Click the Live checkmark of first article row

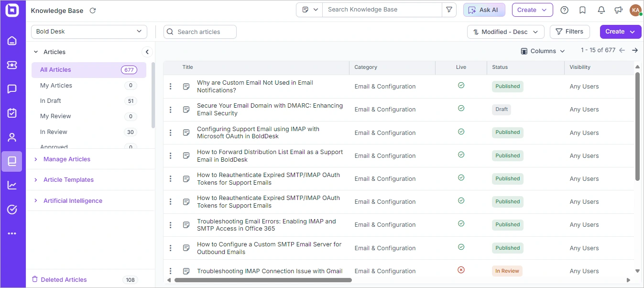point(461,85)
